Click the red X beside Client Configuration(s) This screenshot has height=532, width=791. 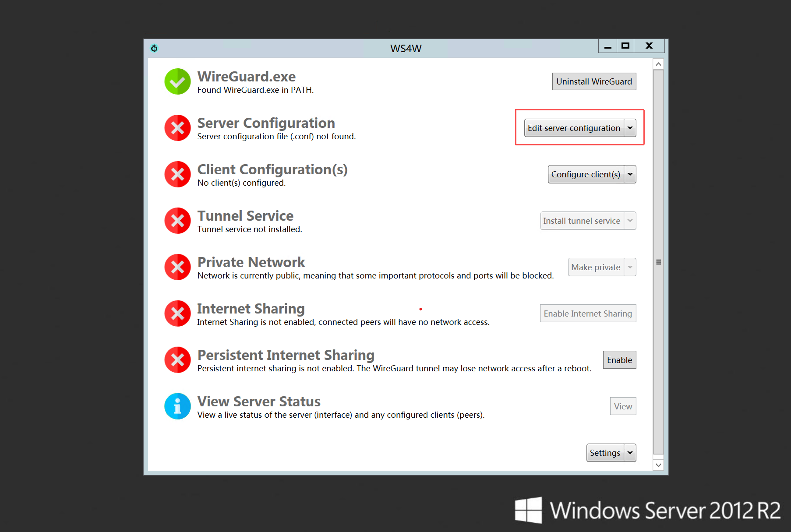tap(177, 174)
